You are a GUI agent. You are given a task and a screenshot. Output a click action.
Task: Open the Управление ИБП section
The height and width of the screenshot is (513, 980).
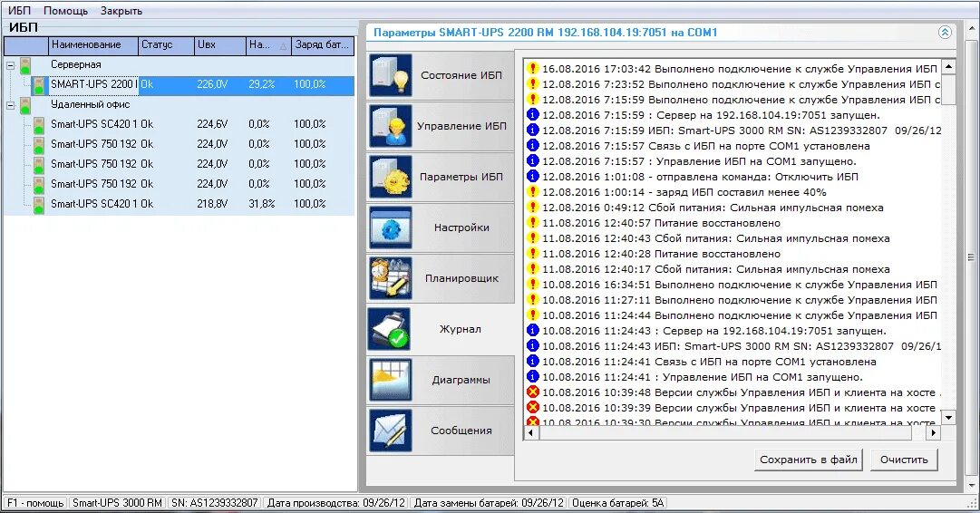coord(441,126)
